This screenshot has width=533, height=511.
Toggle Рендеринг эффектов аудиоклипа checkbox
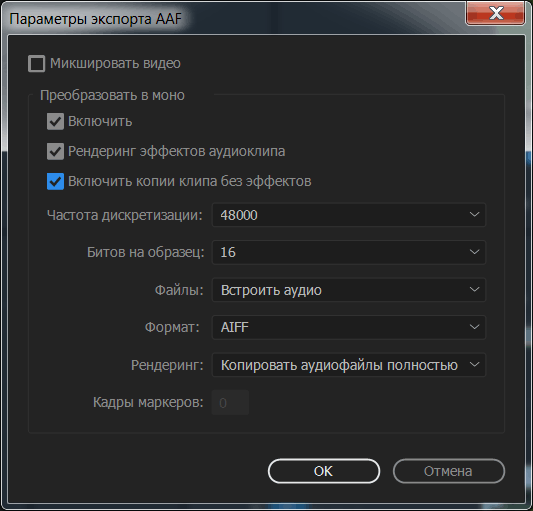(x=55, y=151)
